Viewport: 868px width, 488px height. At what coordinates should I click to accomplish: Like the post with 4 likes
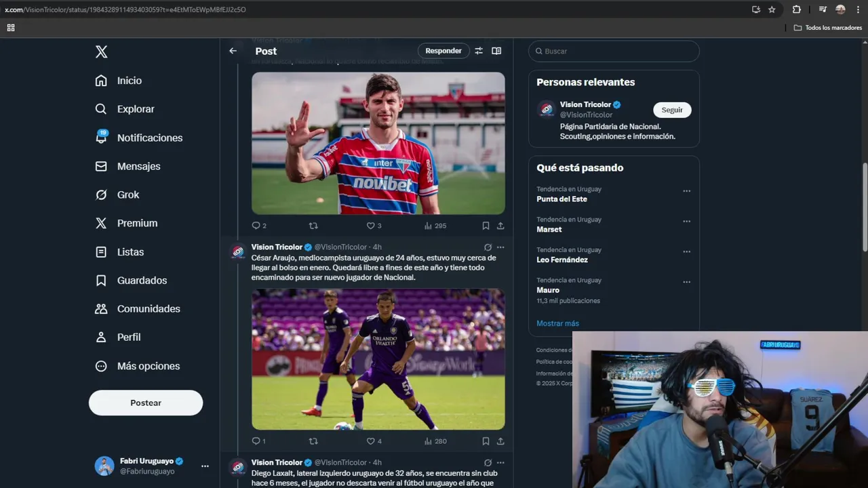(x=374, y=441)
